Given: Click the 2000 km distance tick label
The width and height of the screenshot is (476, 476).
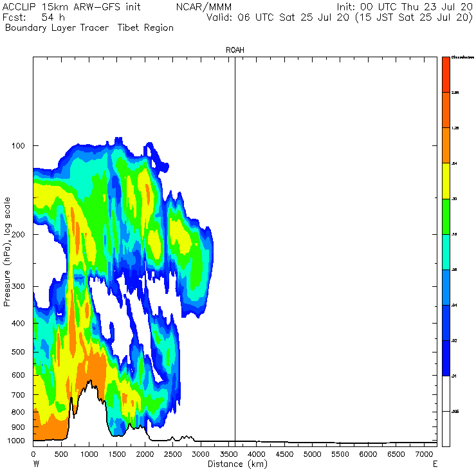Looking at the screenshot, I should [x=145, y=454].
